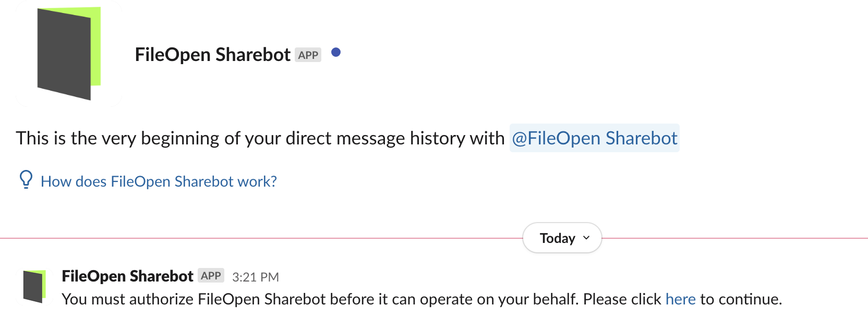Click FileOpen Sharebot name above the message
Screen dimensions: 868x318
(x=127, y=275)
